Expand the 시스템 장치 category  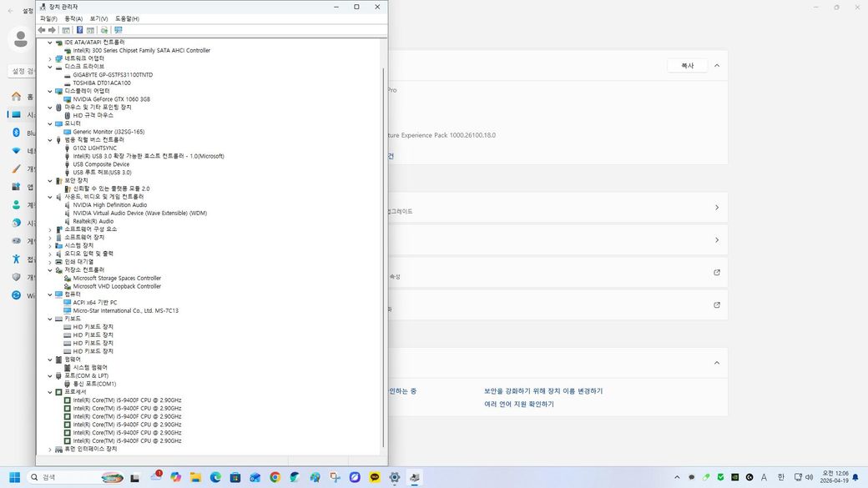tap(49, 246)
